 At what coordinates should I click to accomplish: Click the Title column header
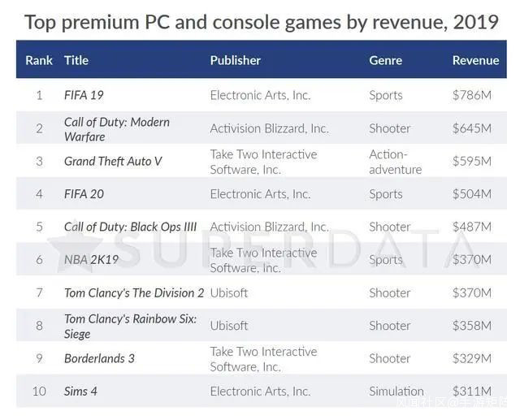click(76, 60)
